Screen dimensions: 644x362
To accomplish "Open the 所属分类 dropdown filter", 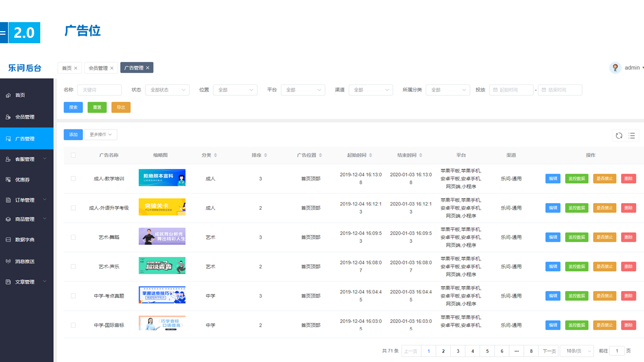I will (448, 90).
